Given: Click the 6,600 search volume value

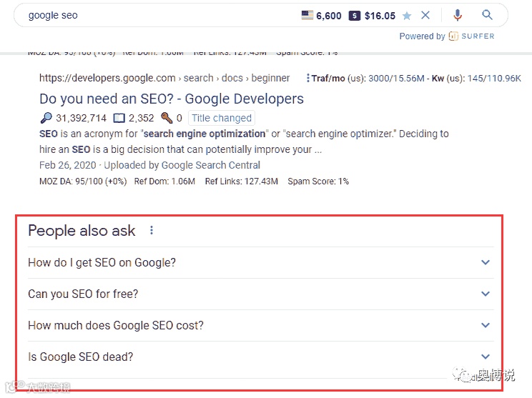Looking at the screenshot, I should pyautogui.click(x=329, y=16).
